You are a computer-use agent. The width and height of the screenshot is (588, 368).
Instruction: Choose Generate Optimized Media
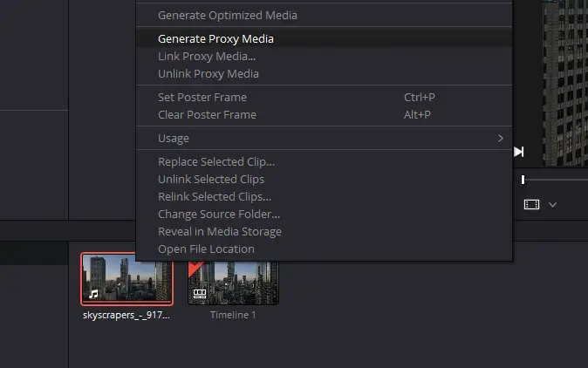coord(324,16)
